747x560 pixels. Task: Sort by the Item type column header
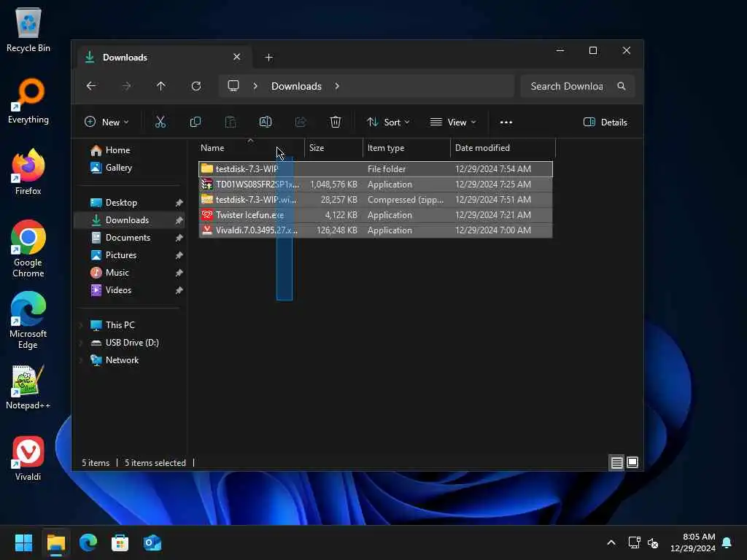[406, 148]
